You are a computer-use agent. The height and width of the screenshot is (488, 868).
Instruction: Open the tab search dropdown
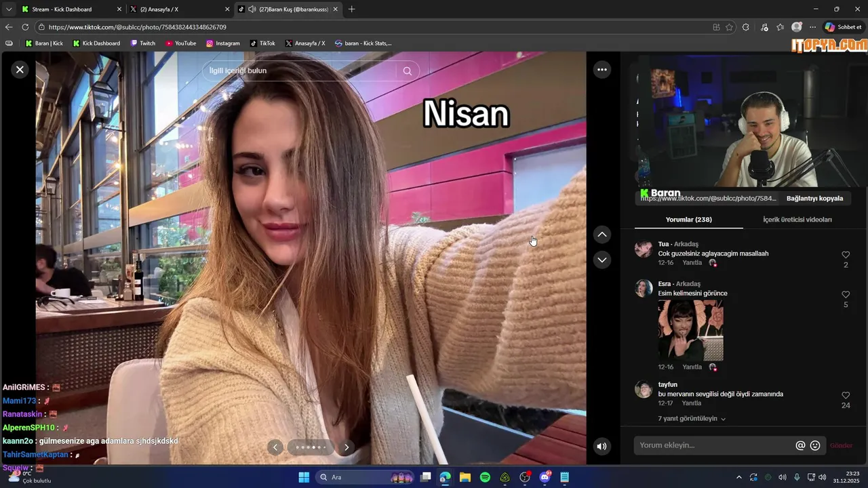pos(9,9)
